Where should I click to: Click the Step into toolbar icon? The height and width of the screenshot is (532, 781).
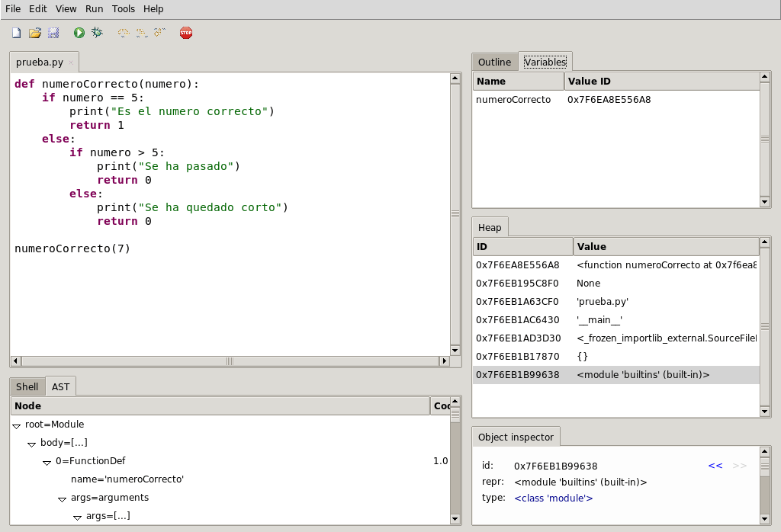(142, 33)
